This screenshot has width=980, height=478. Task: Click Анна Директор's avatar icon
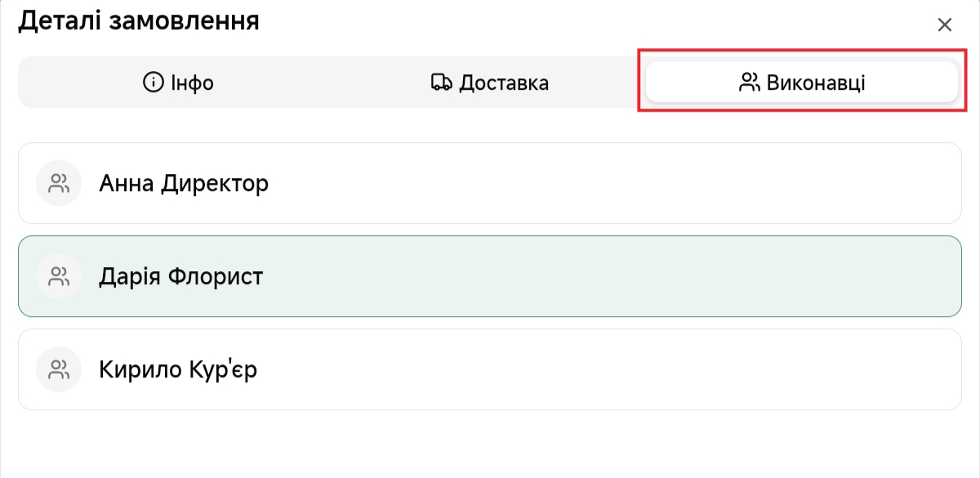(x=59, y=183)
